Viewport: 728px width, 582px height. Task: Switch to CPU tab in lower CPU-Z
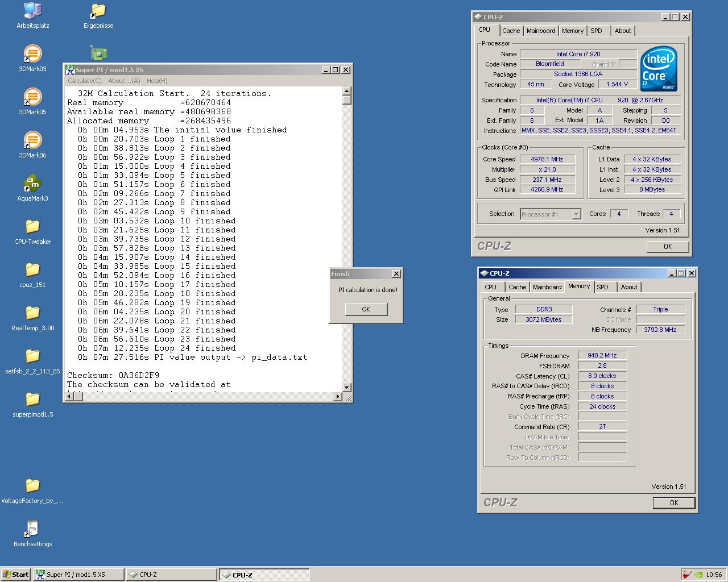(x=491, y=287)
